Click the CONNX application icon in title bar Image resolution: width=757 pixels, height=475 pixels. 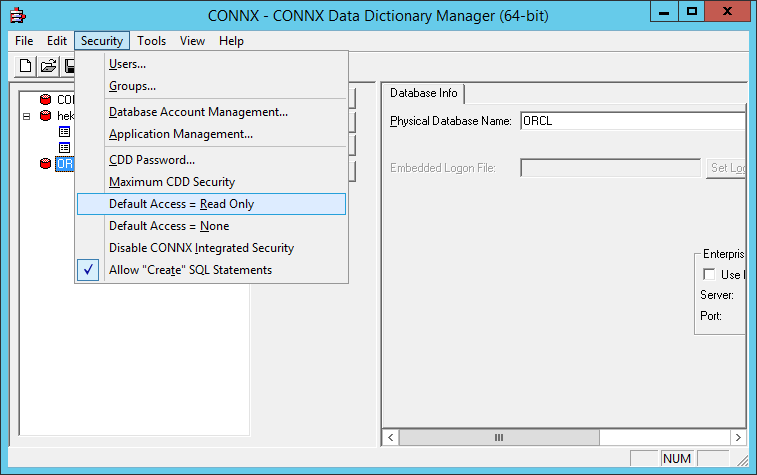(18, 15)
